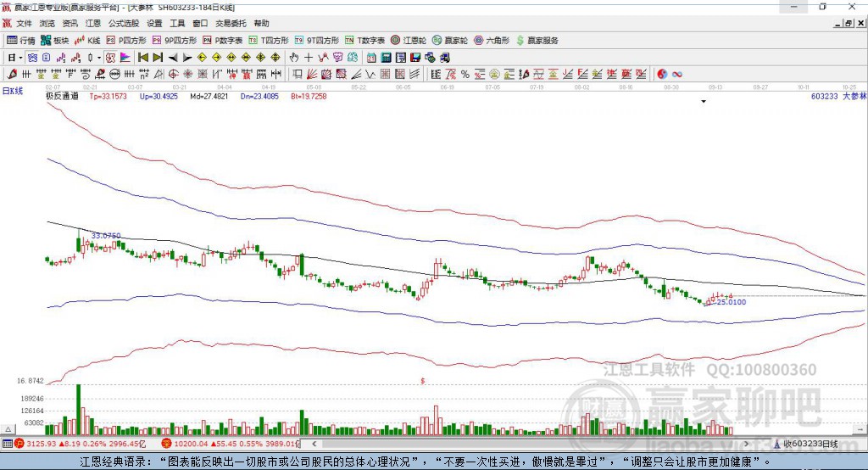Click the small black triangle marker above chart

[x=704, y=102]
